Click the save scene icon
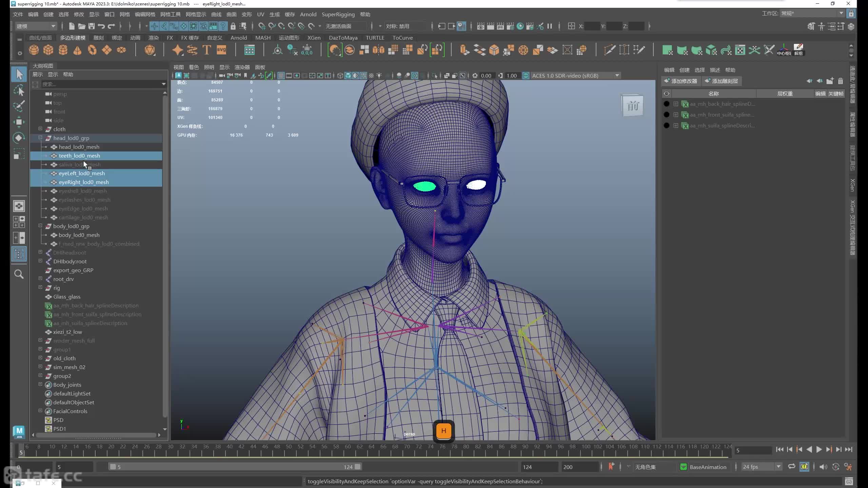 click(x=92, y=26)
